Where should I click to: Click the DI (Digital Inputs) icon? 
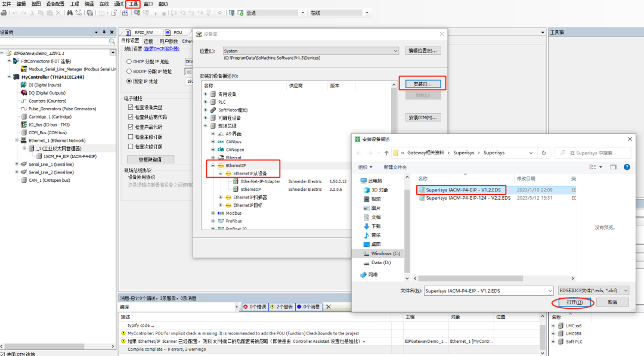coord(24,85)
